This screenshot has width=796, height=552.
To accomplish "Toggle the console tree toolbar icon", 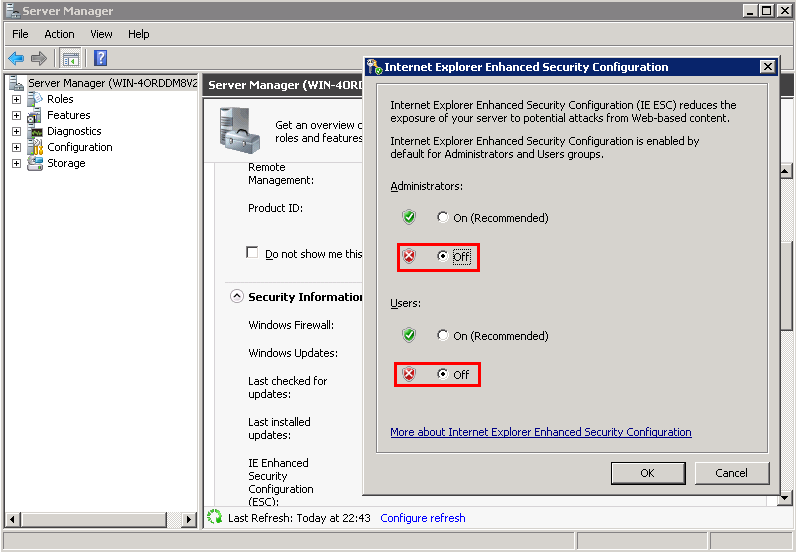I will click(71, 59).
